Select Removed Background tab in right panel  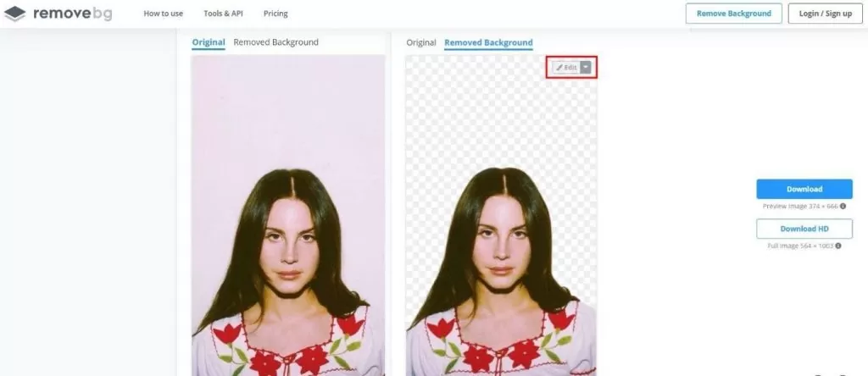point(489,42)
